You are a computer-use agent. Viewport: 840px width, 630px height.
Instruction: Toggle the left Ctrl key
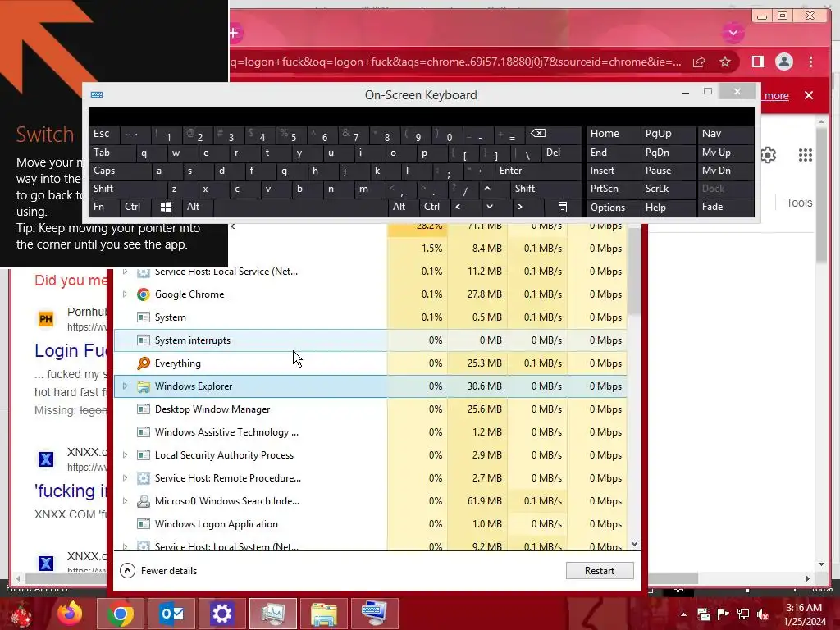(132, 207)
